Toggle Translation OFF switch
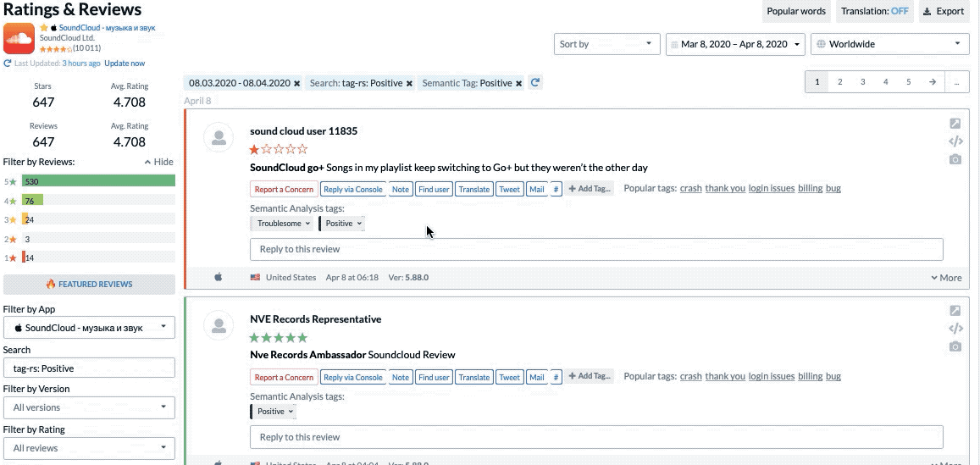The image size is (980, 465). point(874,11)
